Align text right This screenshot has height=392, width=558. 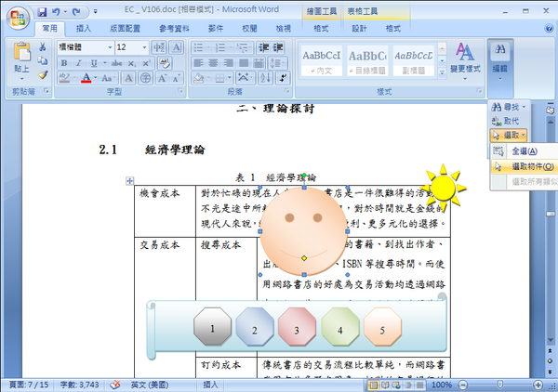[x=228, y=63]
